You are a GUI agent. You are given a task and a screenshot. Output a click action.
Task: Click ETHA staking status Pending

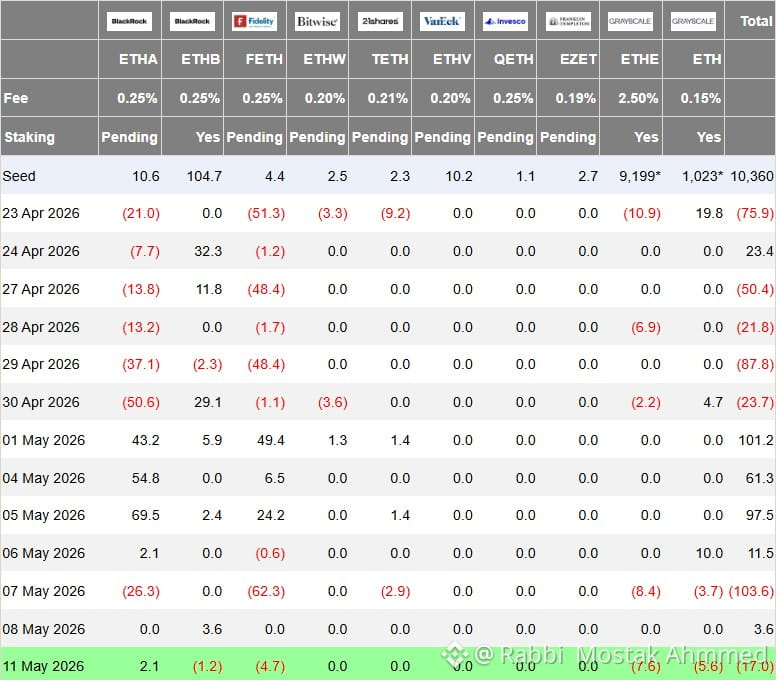tap(129, 137)
